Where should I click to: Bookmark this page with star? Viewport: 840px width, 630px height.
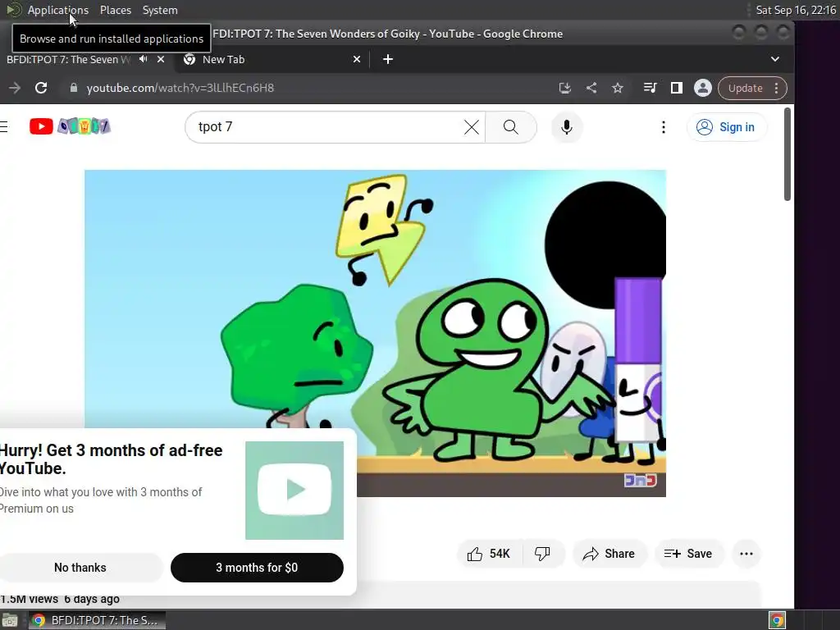(x=618, y=88)
